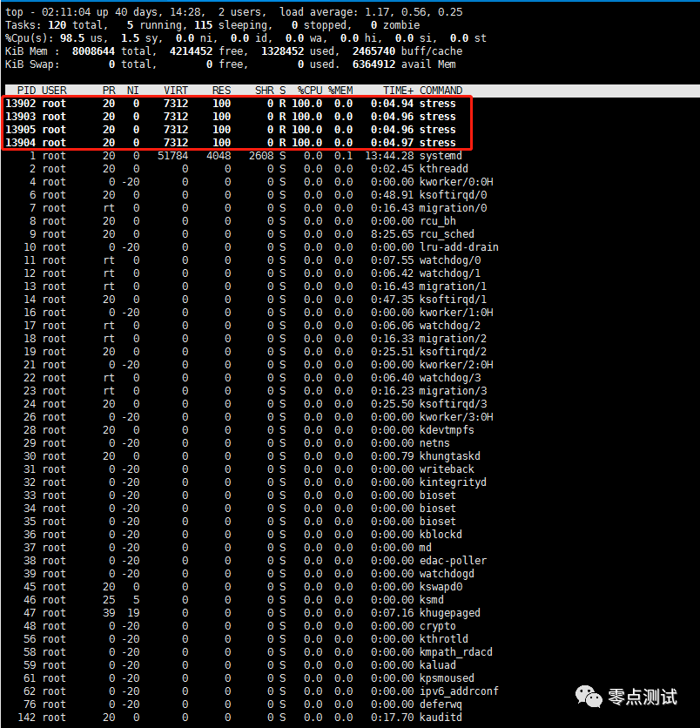Click the TIME+ column header
The image size is (700, 728).
(x=398, y=90)
